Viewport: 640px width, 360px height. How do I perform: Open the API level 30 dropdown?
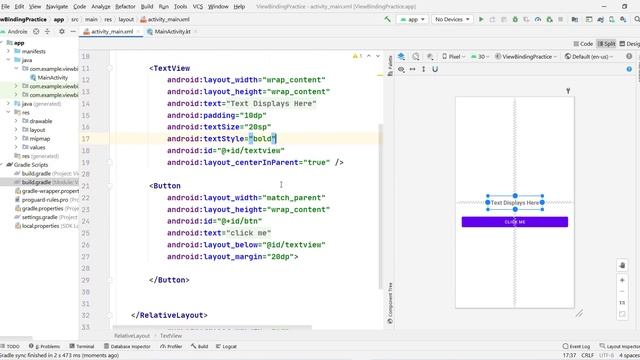[x=480, y=56]
